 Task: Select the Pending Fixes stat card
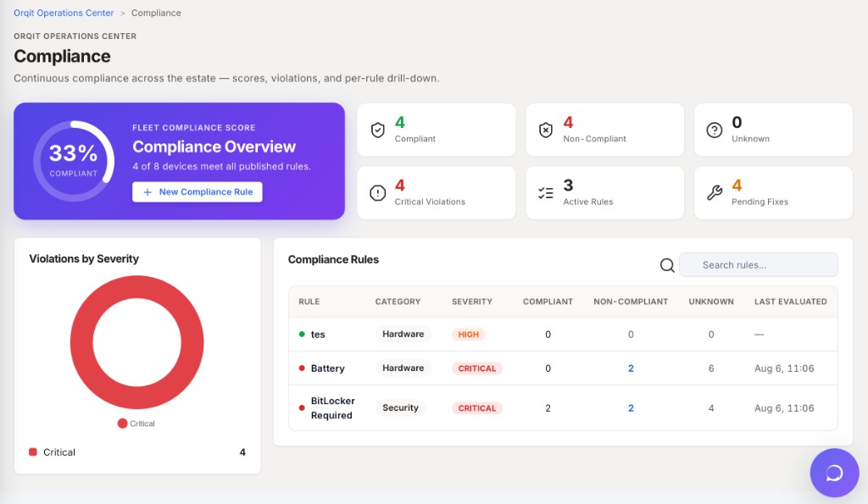773,192
